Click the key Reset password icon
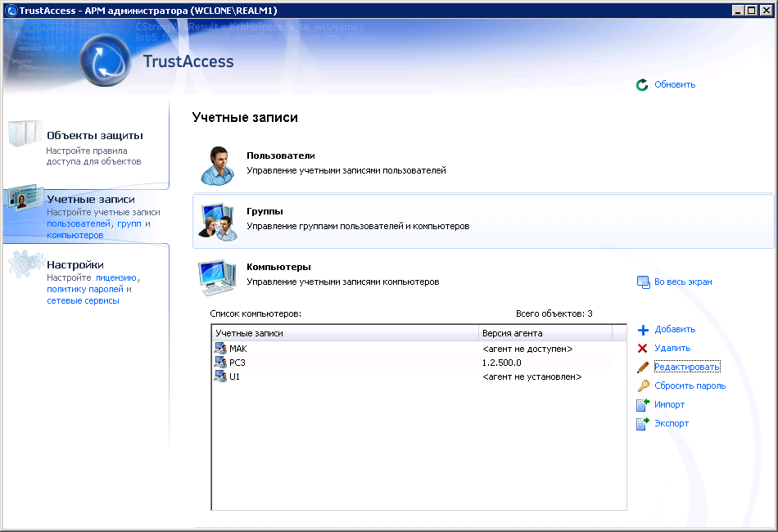Image resolution: width=778 pixels, height=532 pixels. pos(643,386)
